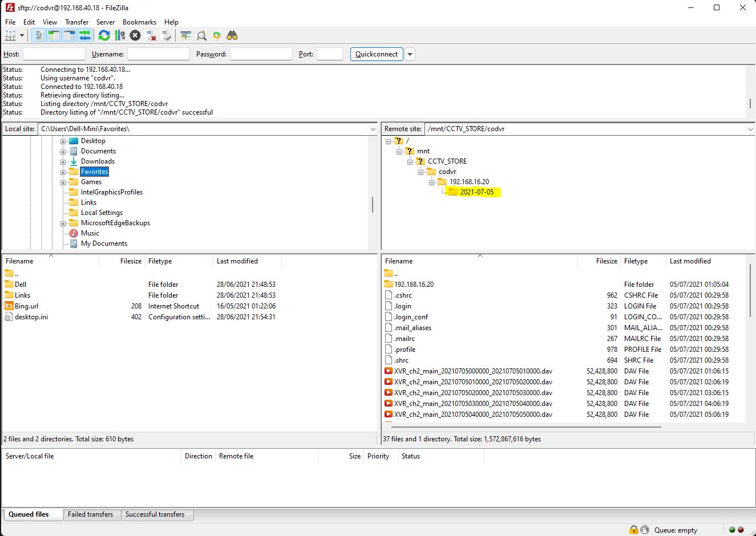The height and width of the screenshot is (536, 756).
Task: Open Quickconnect history dropdown
Action: click(x=410, y=54)
